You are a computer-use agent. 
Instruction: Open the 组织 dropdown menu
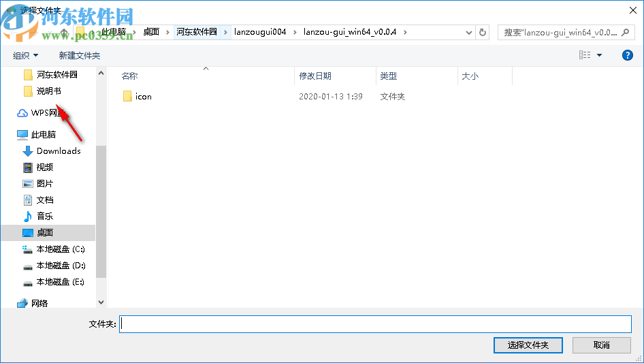pyautogui.click(x=25, y=55)
